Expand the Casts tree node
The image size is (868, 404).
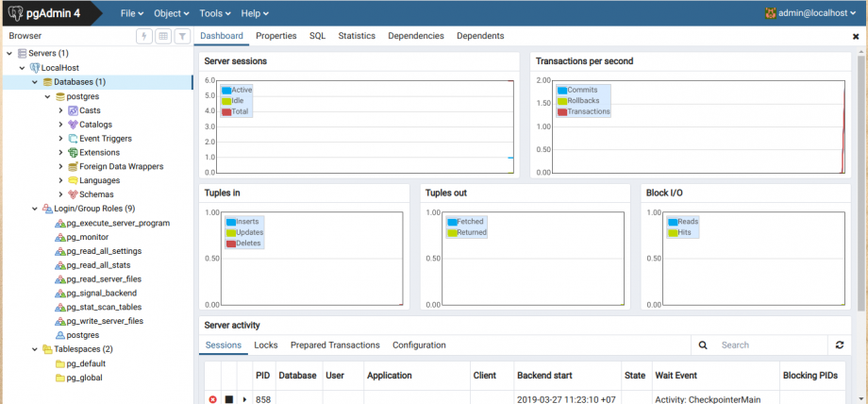[60, 110]
